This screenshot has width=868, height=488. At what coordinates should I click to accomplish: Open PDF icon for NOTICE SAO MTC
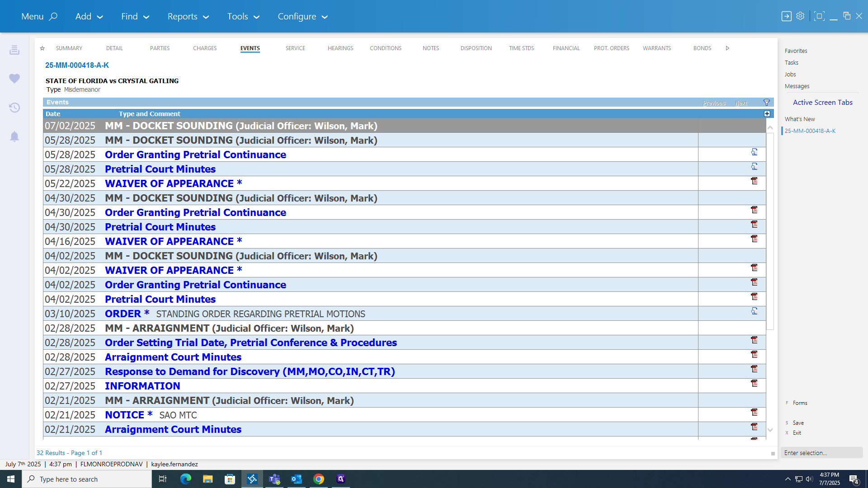(754, 412)
